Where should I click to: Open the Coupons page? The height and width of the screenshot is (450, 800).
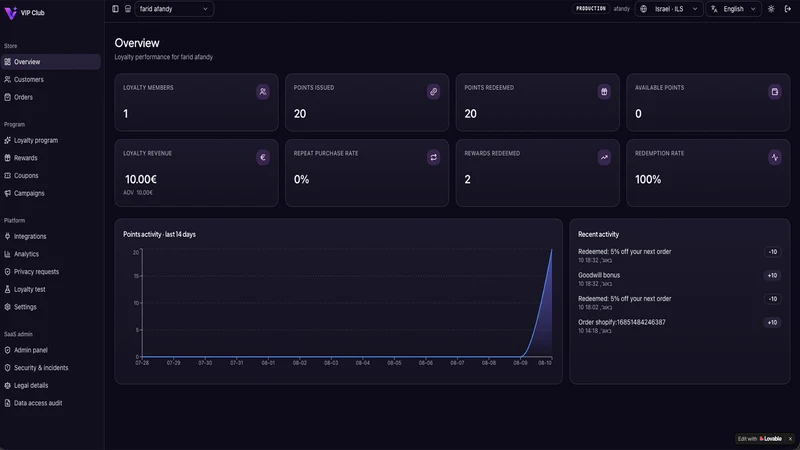coord(51,176)
